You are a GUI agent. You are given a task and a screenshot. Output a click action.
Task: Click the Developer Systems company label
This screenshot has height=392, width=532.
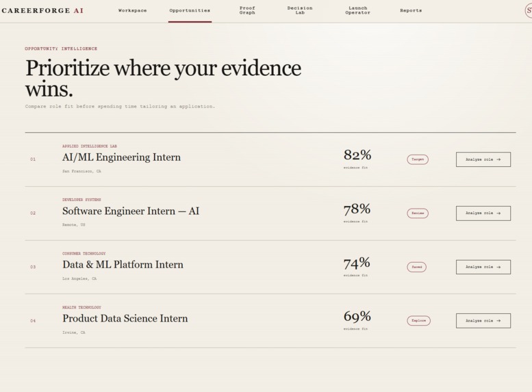tap(81, 200)
